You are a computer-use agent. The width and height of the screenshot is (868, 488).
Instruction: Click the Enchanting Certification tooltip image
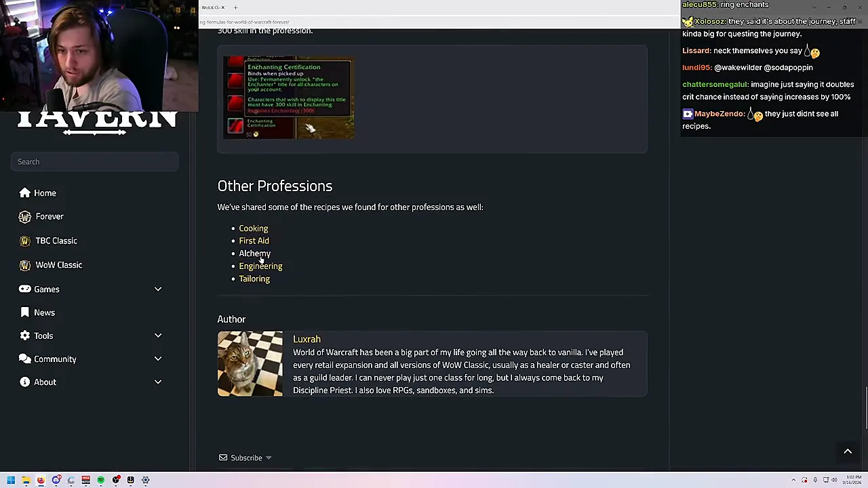[289, 98]
